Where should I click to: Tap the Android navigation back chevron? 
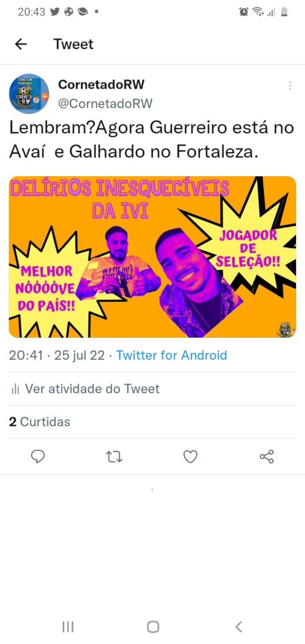coord(238,626)
